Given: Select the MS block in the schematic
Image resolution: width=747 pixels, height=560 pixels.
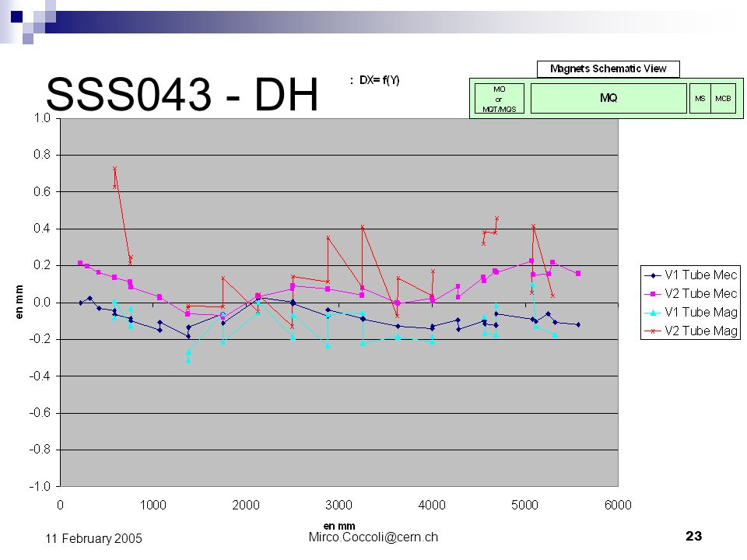Looking at the screenshot, I should pyautogui.click(x=700, y=99).
